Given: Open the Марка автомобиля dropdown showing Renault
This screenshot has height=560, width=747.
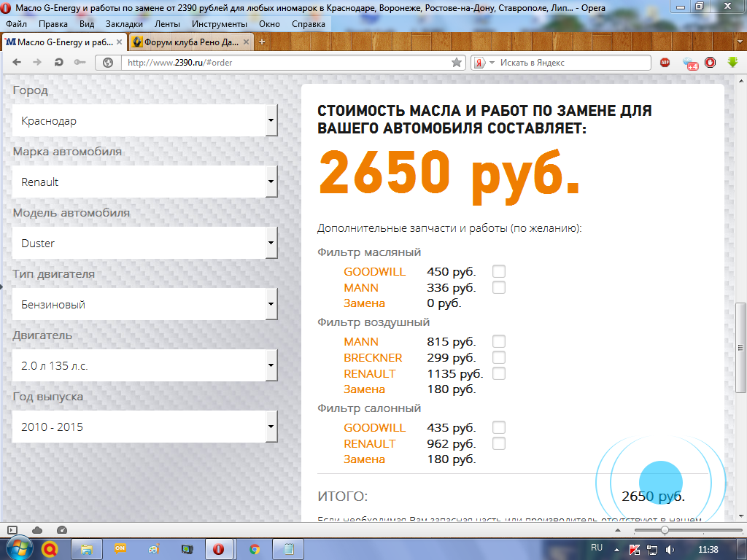Looking at the screenshot, I should 145,182.
